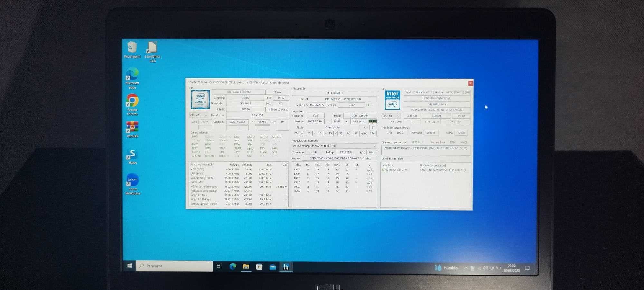
Task: Show hidden tray icons chevron
Action: [466, 268]
